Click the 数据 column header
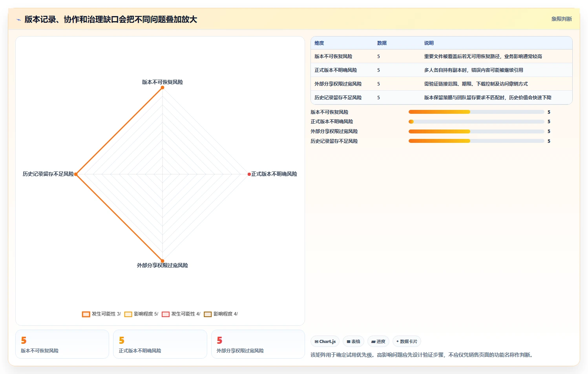Image resolution: width=588 pixels, height=374 pixels. pos(382,43)
